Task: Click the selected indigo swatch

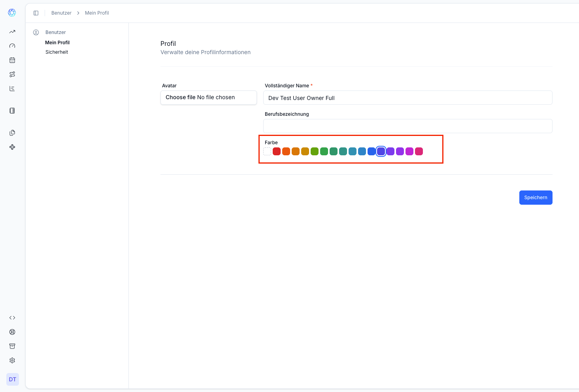Action: (381, 151)
